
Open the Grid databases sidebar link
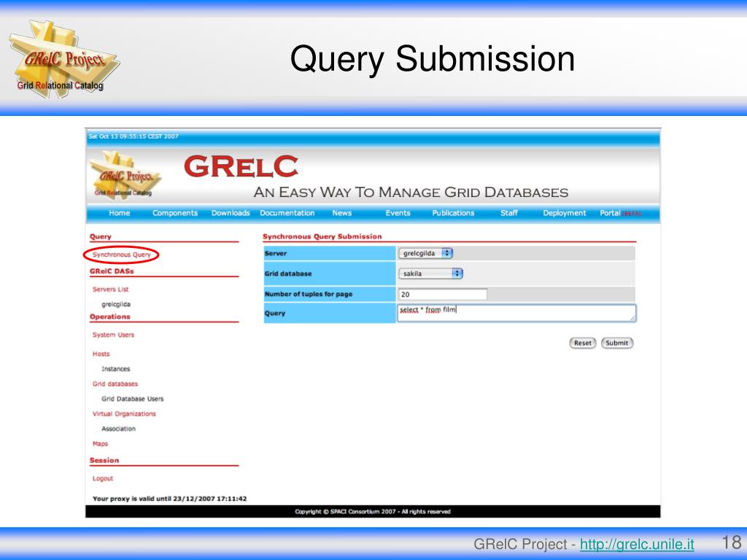[115, 384]
